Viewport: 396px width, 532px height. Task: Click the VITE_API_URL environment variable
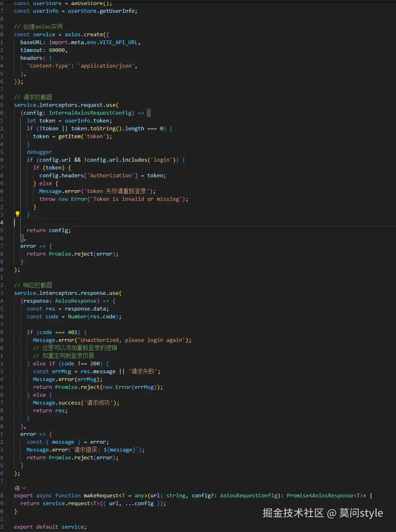point(119,42)
